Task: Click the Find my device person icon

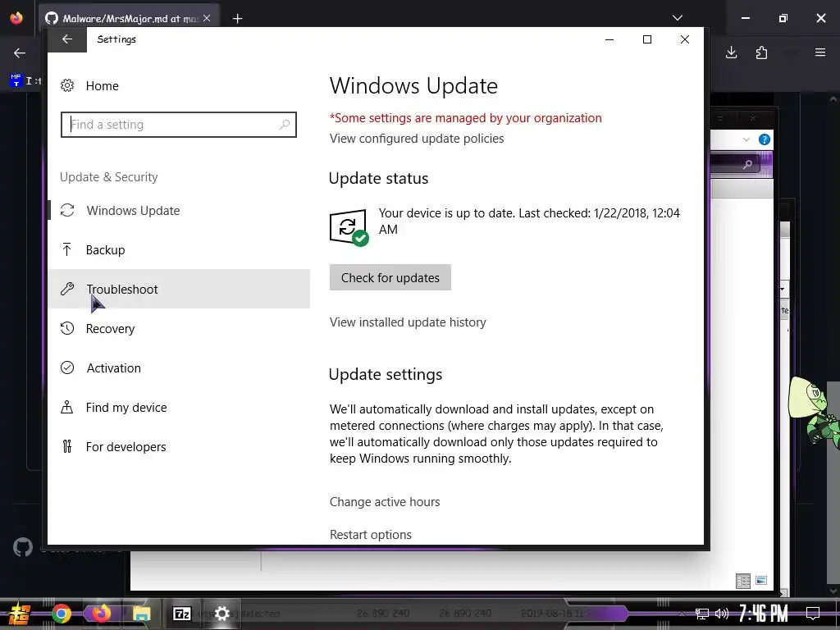Action: coord(67,407)
